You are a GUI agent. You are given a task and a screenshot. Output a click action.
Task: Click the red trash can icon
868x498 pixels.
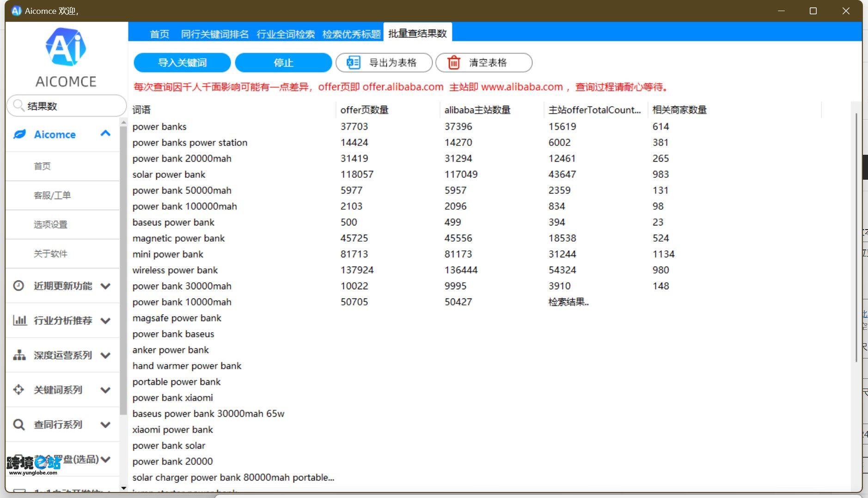tap(454, 62)
